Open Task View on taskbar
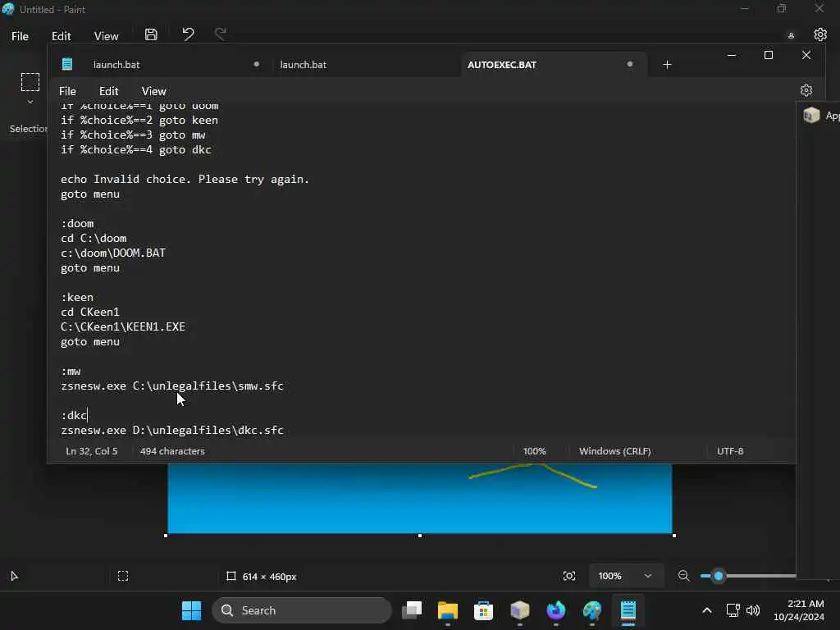 coord(412,610)
